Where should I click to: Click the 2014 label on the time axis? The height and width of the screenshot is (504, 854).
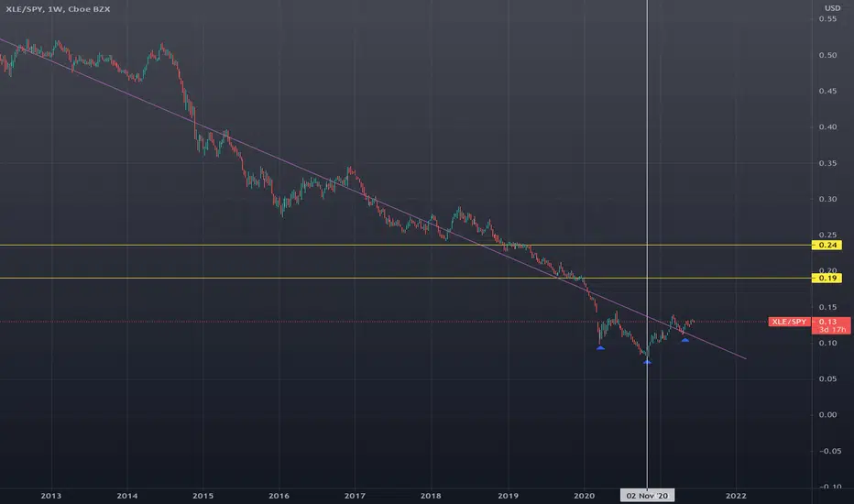126,495
